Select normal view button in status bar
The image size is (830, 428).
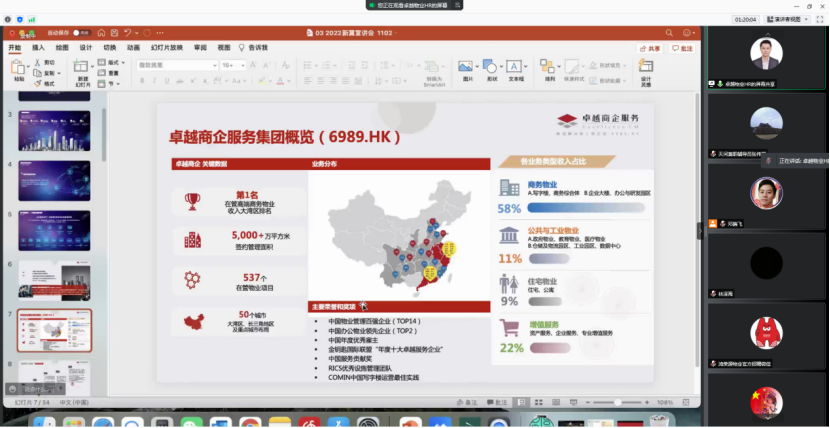coord(521,403)
